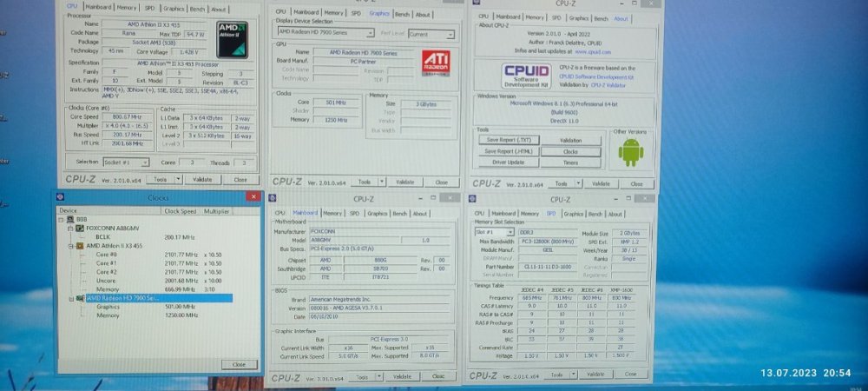868x391 pixels.
Task: Click the AMD Athlon II X3 455 tree icon
Action: click(x=81, y=245)
